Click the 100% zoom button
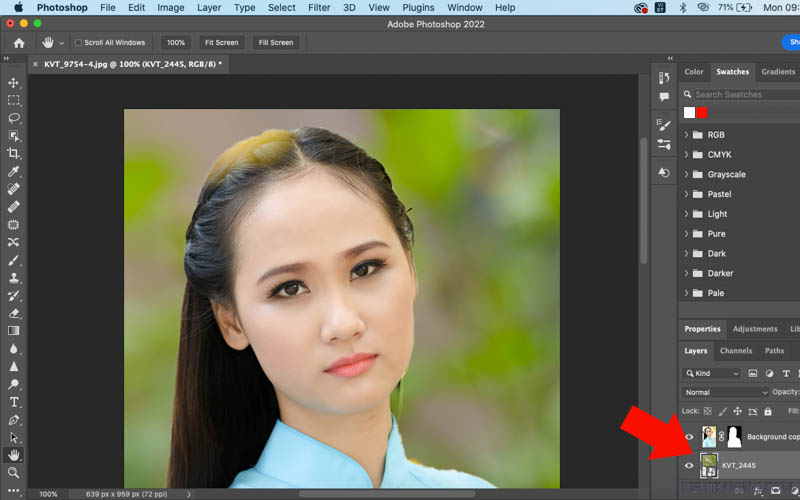Screen dimensions: 800x500 (176, 43)
